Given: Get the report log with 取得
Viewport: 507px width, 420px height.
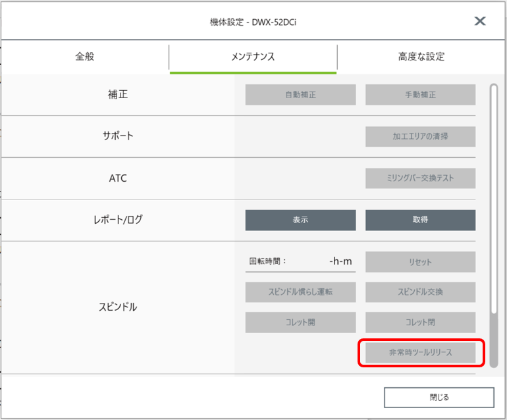Looking at the screenshot, I should click(x=420, y=220).
